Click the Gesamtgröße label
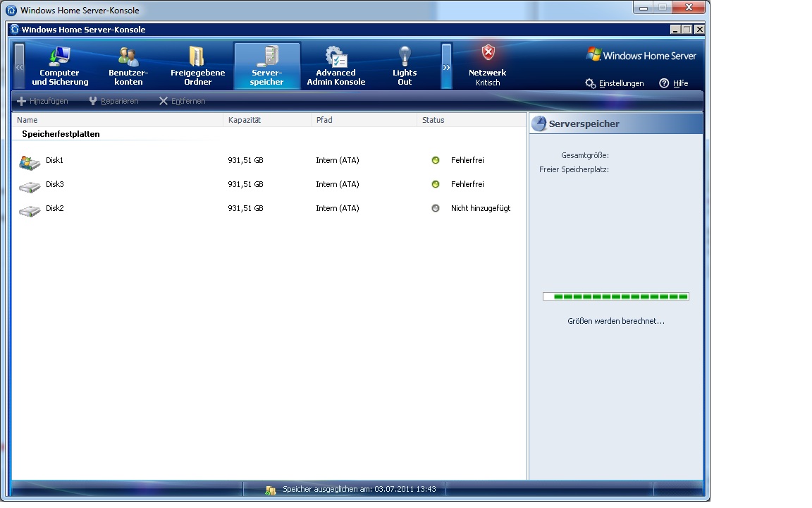Image resolution: width=812 pixels, height=508 pixels. pos(584,155)
